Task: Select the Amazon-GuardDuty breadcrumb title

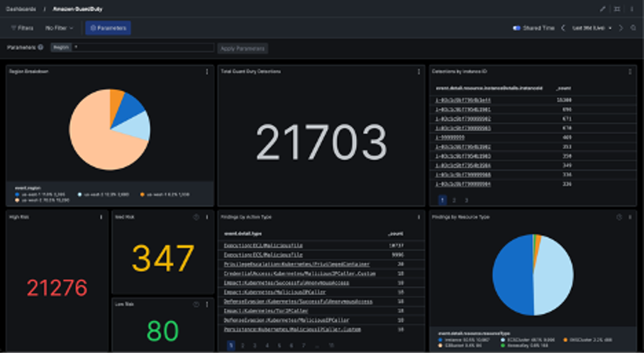Action: [77, 9]
